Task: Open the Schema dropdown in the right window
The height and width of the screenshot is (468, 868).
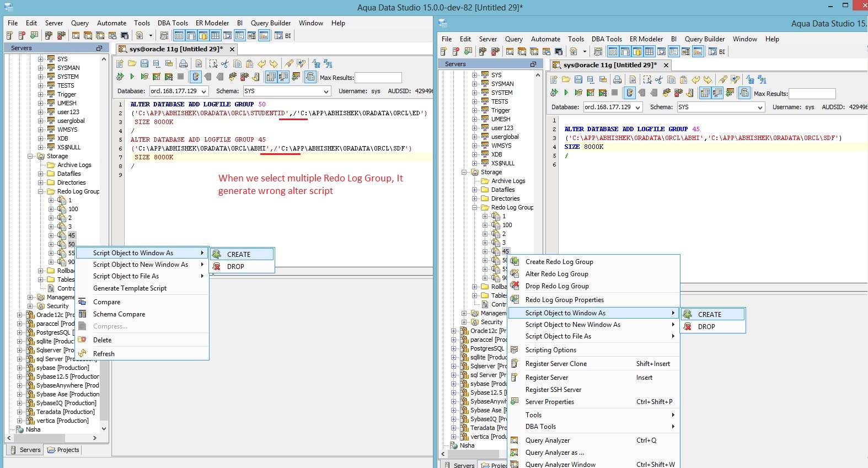Action: (760, 107)
